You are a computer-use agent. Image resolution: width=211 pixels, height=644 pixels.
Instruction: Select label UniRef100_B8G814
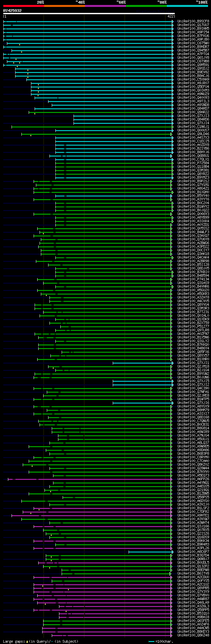[x=193, y=428]
